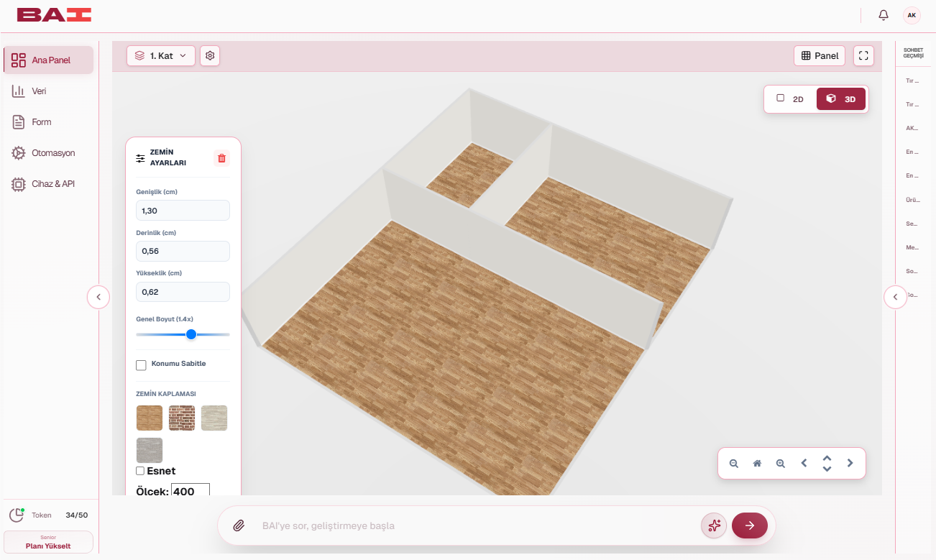936x560 pixels.
Task: Zoom in on the 3D view
Action: [x=781, y=464]
